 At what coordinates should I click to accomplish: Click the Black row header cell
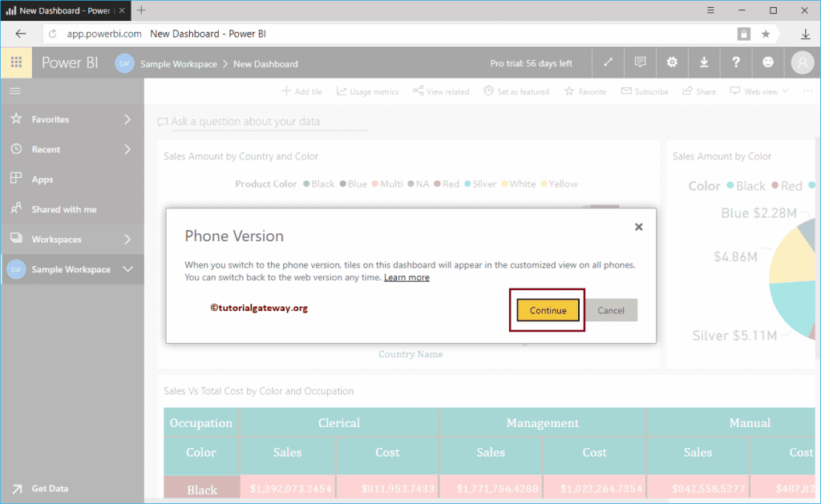[201, 488]
